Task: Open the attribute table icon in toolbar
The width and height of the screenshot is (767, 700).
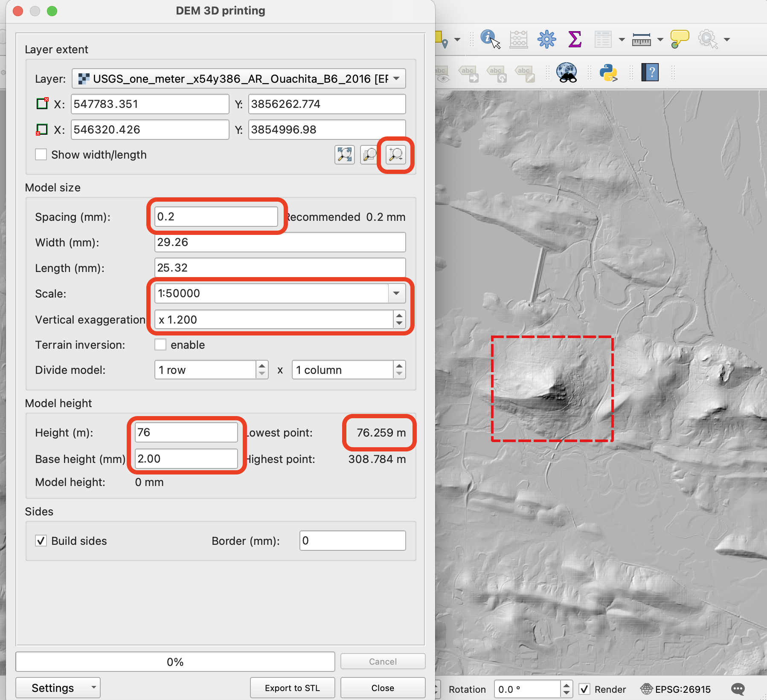Action: point(603,39)
